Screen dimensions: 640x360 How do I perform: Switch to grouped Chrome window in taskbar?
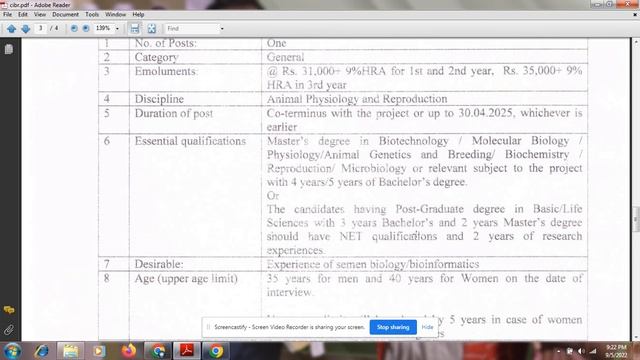pyautogui.click(x=158, y=351)
